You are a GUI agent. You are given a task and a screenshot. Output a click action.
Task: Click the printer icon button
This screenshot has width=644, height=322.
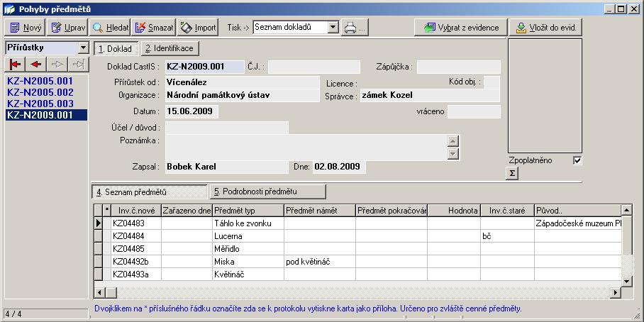pyautogui.click(x=355, y=28)
